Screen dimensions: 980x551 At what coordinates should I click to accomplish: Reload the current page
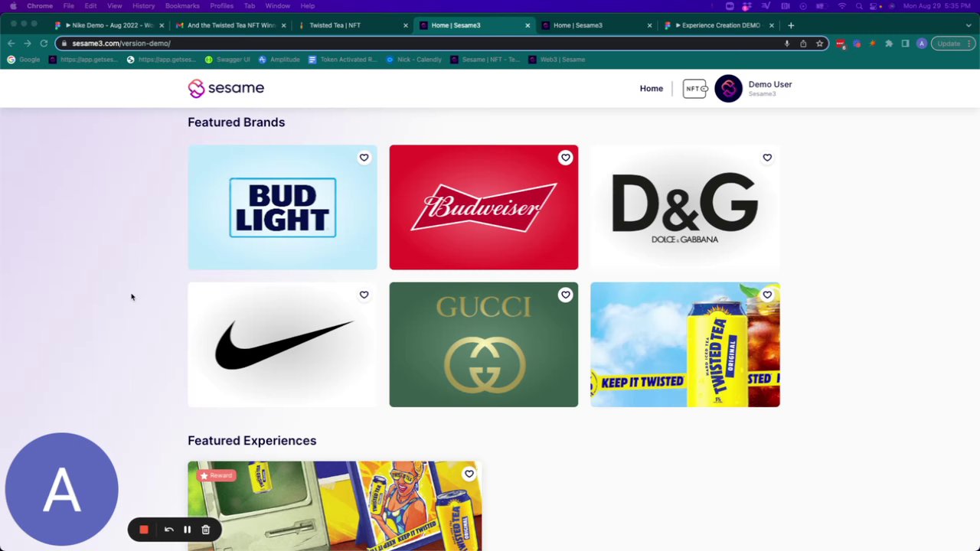pos(44,44)
